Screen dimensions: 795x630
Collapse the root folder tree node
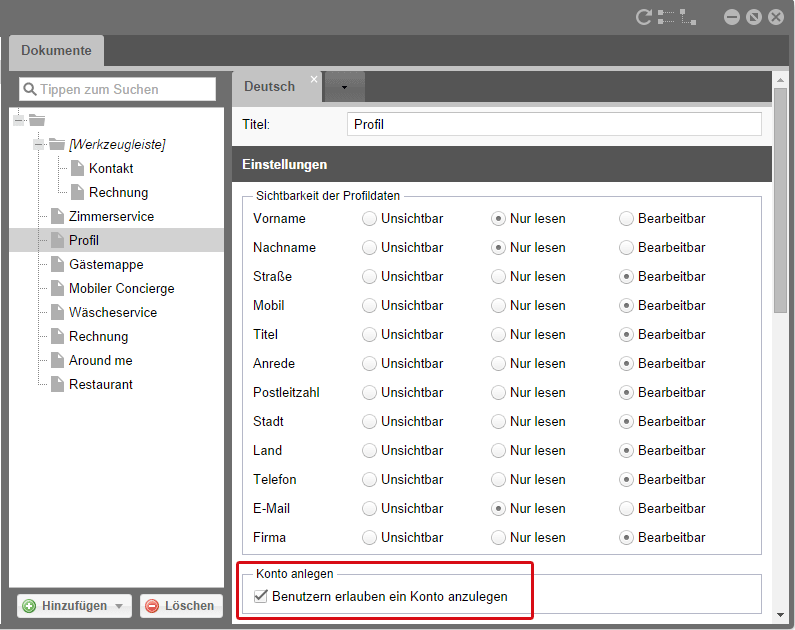[x=19, y=120]
